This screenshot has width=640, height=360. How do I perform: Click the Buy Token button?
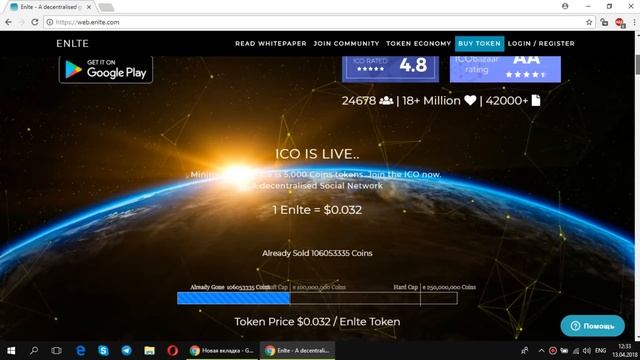(479, 44)
